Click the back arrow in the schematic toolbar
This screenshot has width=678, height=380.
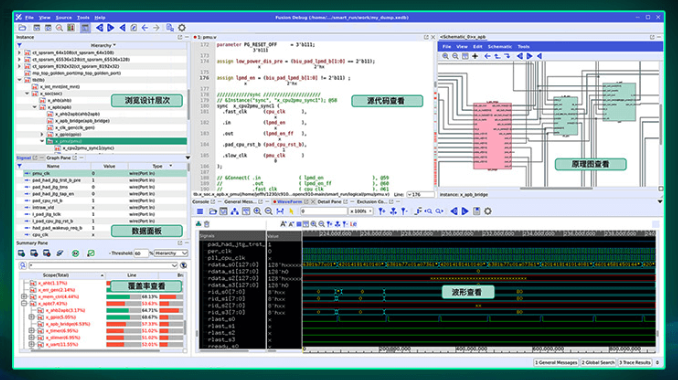point(487,56)
